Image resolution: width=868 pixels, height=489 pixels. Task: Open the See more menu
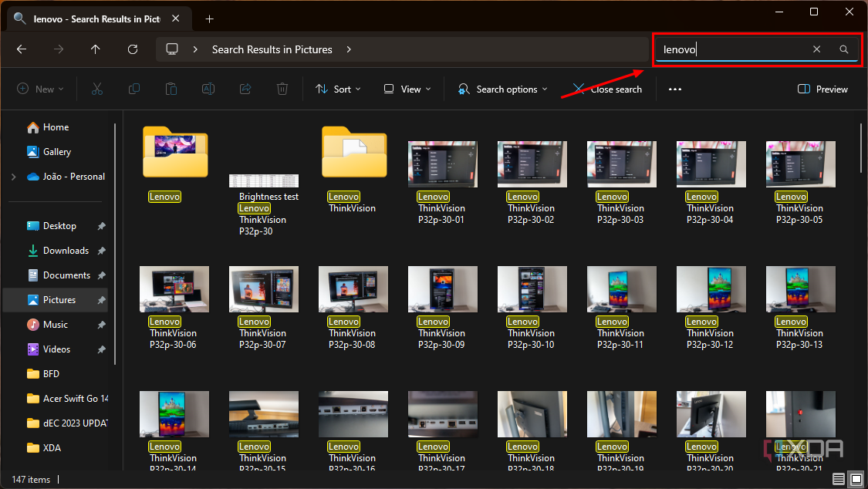tap(674, 89)
